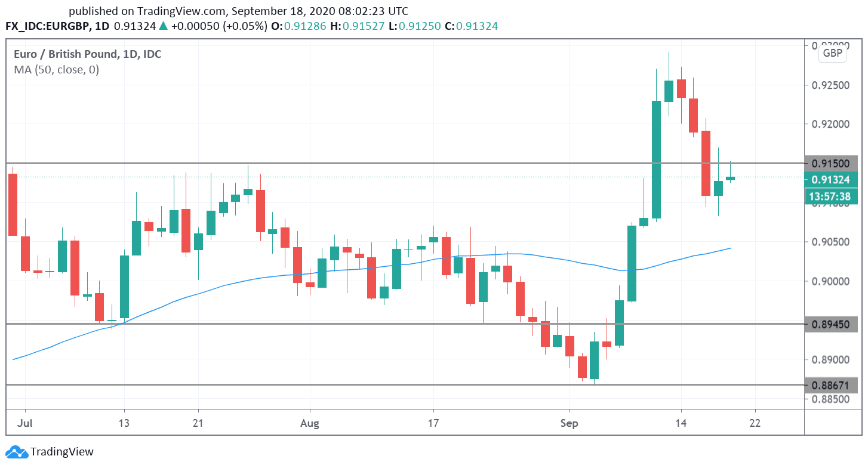Click the Aug marker on time axis
This screenshot has height=468, width=868.
(310, 424)
